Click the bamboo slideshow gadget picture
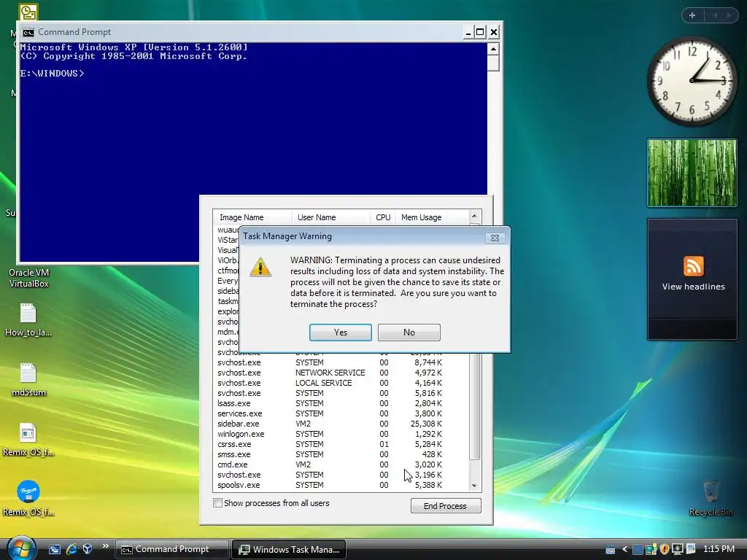The width and height of the screenshot is (747, 560). pos(692,173)
